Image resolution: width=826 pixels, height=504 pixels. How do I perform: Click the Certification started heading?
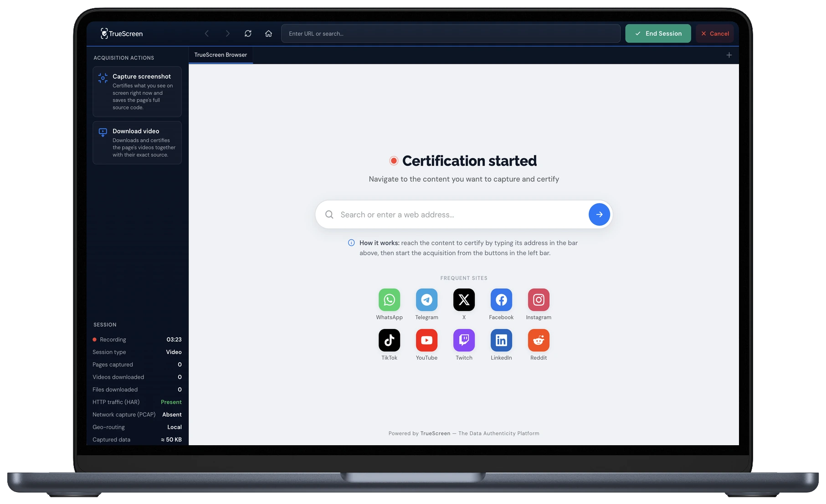[x=469, y=161]
